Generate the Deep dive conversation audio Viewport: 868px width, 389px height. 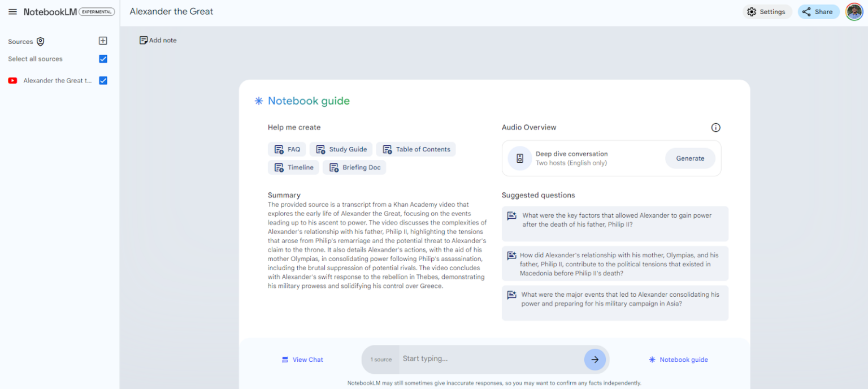point(690,158)
